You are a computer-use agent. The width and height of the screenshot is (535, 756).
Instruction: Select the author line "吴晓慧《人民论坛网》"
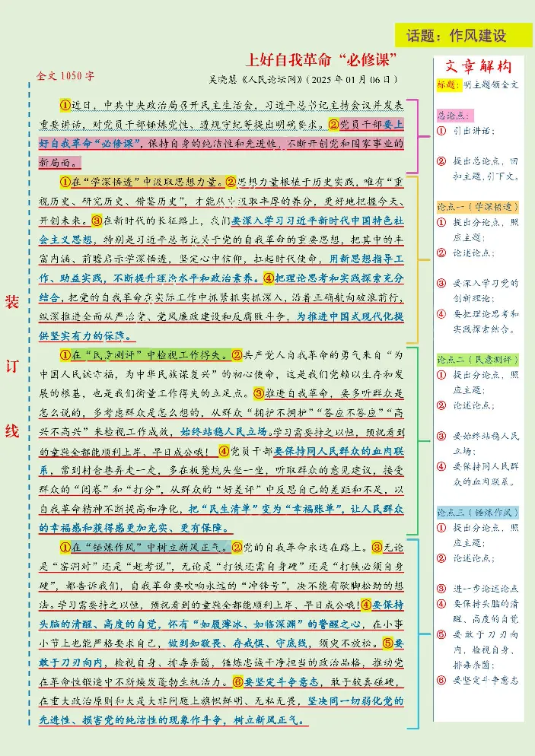point(256,80)
